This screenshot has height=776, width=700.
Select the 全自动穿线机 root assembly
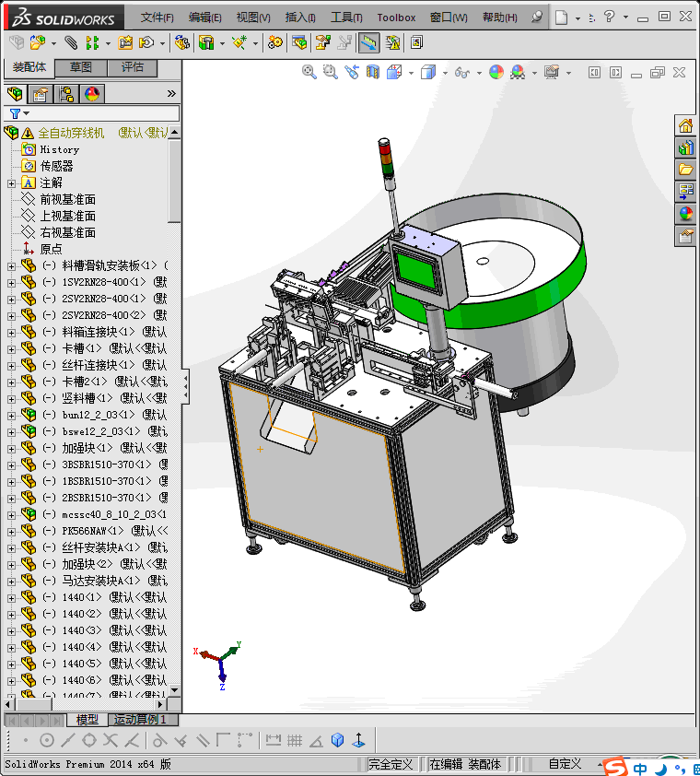tap(71, 133)
